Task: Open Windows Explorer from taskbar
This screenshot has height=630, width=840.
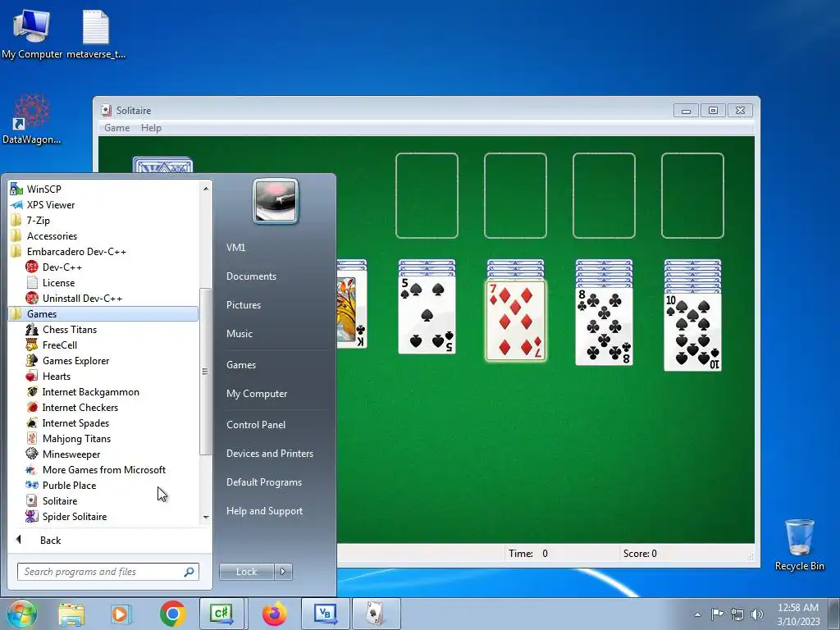Action: (x=72, y=614)
